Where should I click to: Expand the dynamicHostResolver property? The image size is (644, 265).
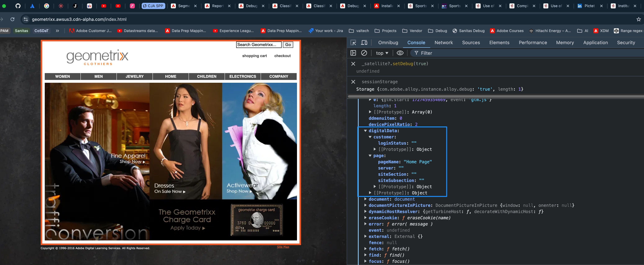365,212
